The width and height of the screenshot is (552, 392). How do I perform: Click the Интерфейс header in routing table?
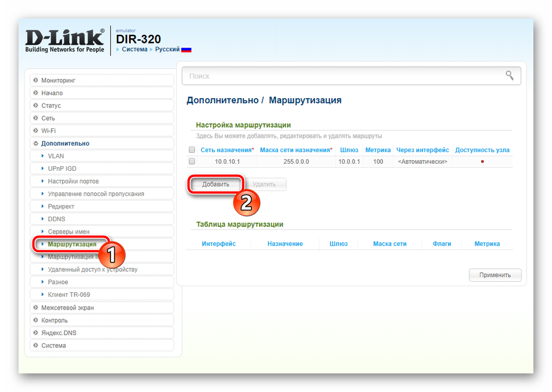(x=218, y=243)
